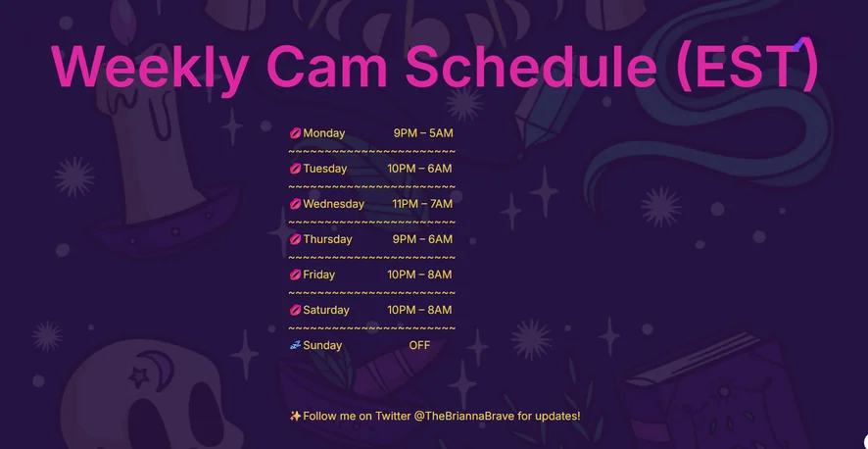Select the Tuesday 10PM – 6AM time
The height and width of the screenshot is (449, 868).
click(419, 169)
